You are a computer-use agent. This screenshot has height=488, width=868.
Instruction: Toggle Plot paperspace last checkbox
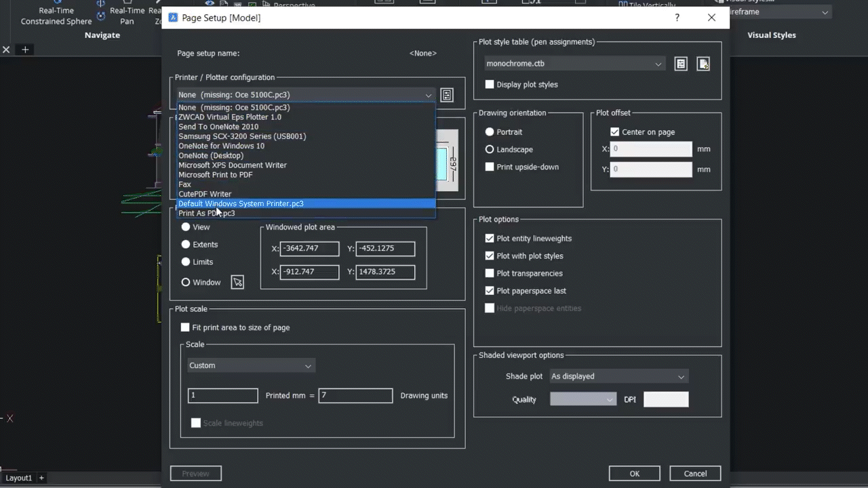pos(490,291)
